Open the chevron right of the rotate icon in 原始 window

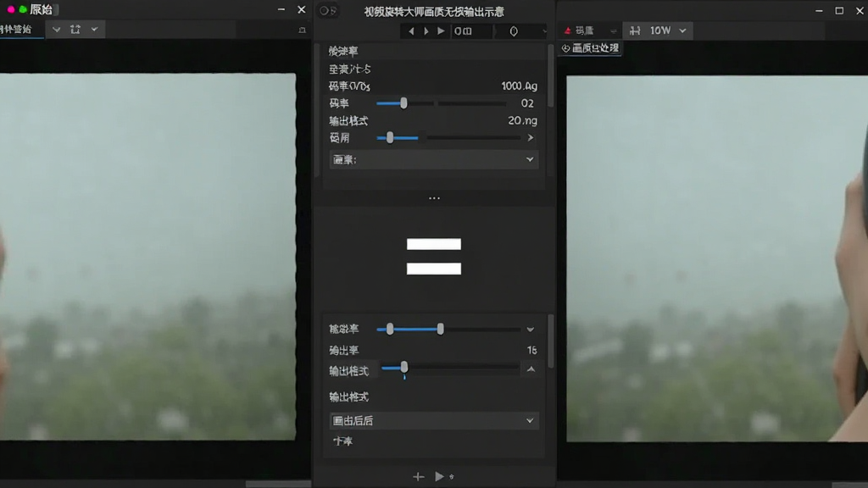pyautogui.click(x=95, y=29)
